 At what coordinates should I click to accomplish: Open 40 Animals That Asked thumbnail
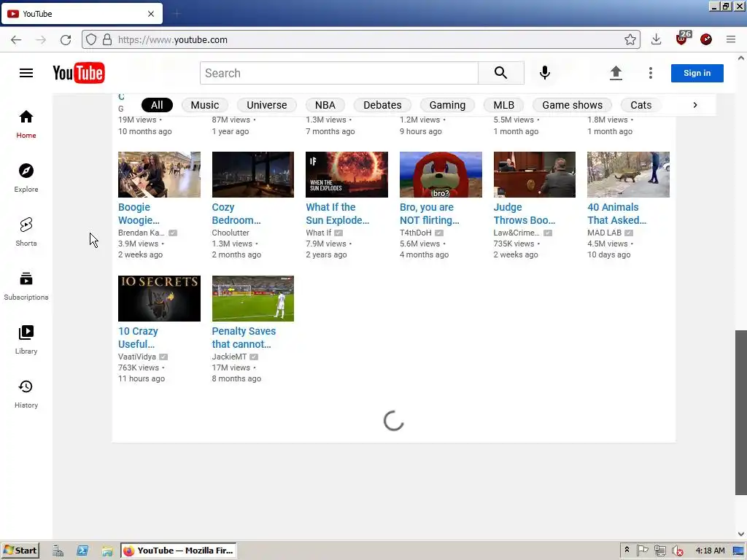pyautogui.click(x=628, y=175)
